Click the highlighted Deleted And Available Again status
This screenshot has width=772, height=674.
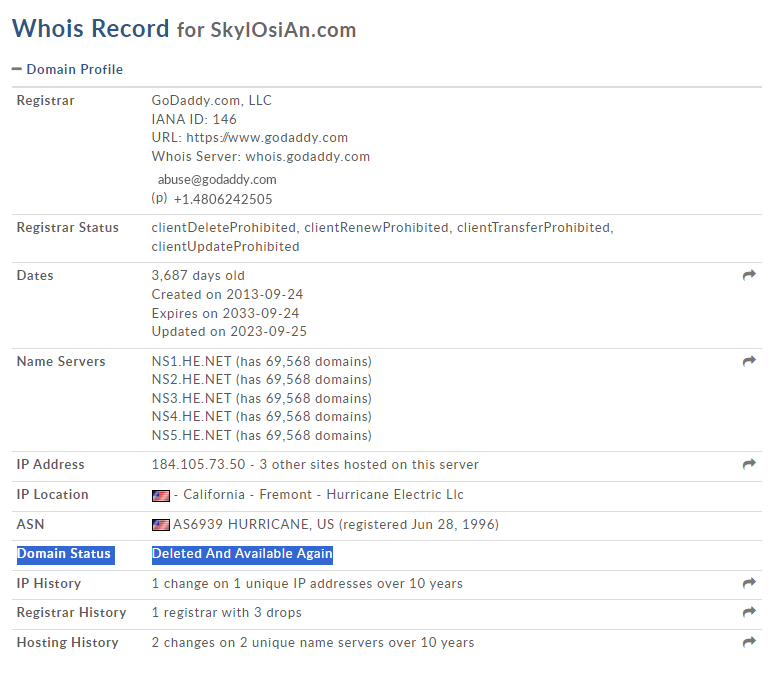tap(242, 554)
